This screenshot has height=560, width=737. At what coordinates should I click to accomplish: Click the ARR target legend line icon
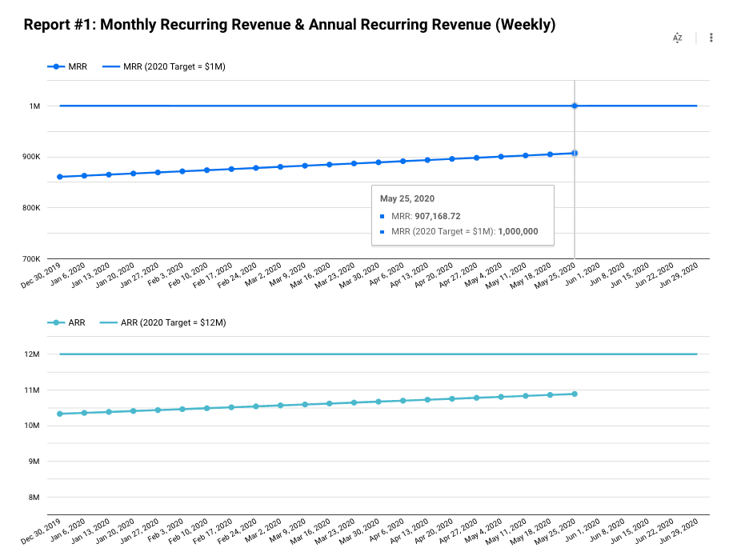point(108,322)
